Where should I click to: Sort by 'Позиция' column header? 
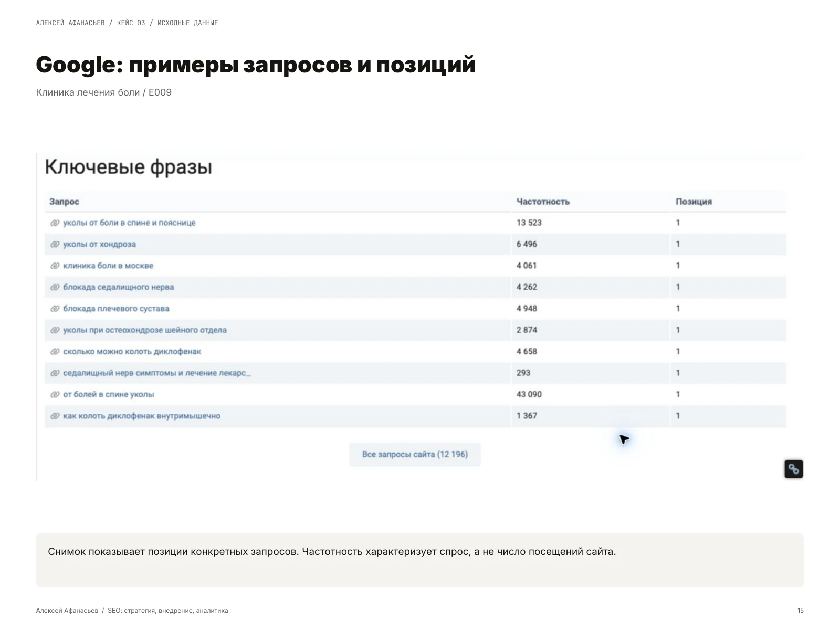pyautogui.click(x=694, y=202)
